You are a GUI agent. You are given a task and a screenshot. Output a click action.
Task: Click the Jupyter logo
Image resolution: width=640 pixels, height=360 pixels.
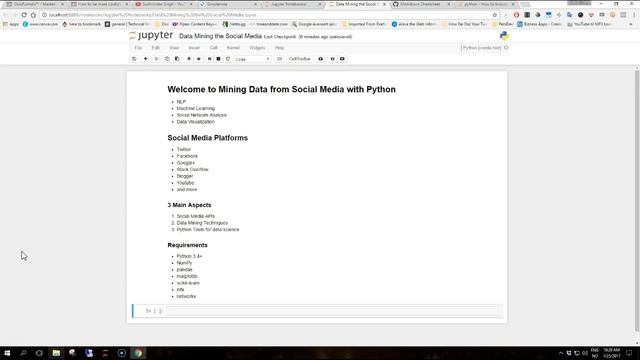(151, 36)
